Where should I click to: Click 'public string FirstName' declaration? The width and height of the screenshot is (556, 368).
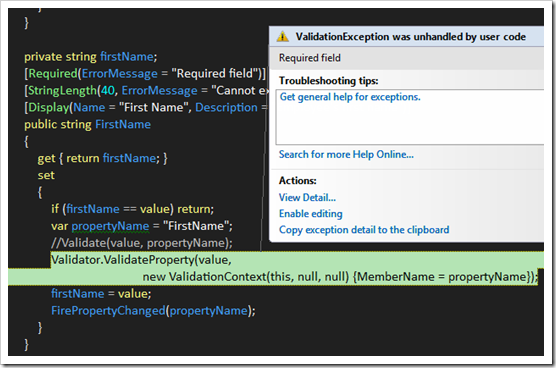88,124
